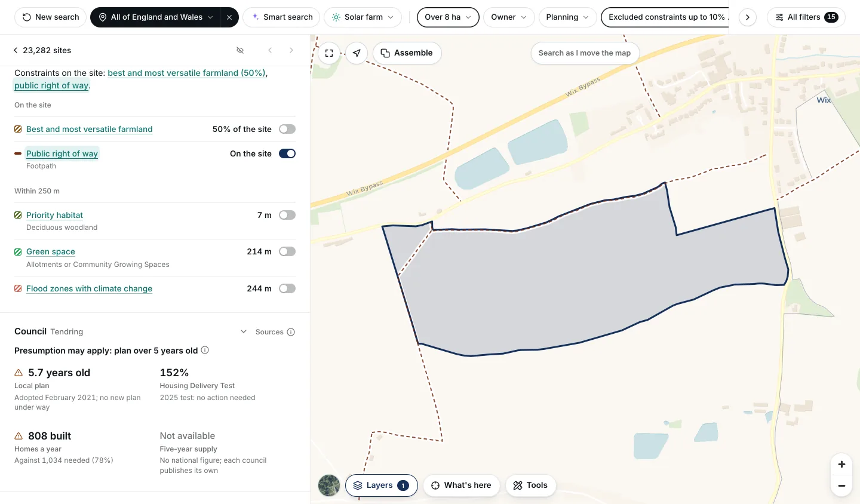Viewport: 860px width, 504px height.
Task: Toggle Public right of way layer off
Action: click(x=287, y=153)
